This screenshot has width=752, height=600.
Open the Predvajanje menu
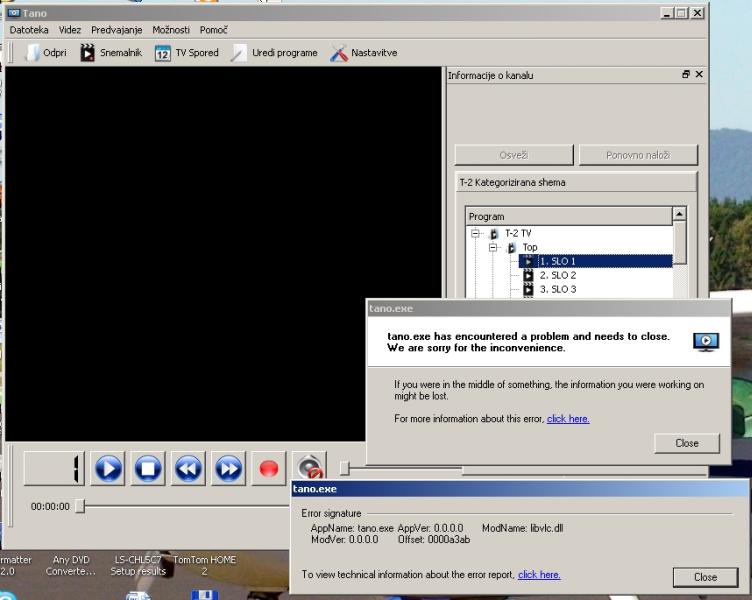118,30
